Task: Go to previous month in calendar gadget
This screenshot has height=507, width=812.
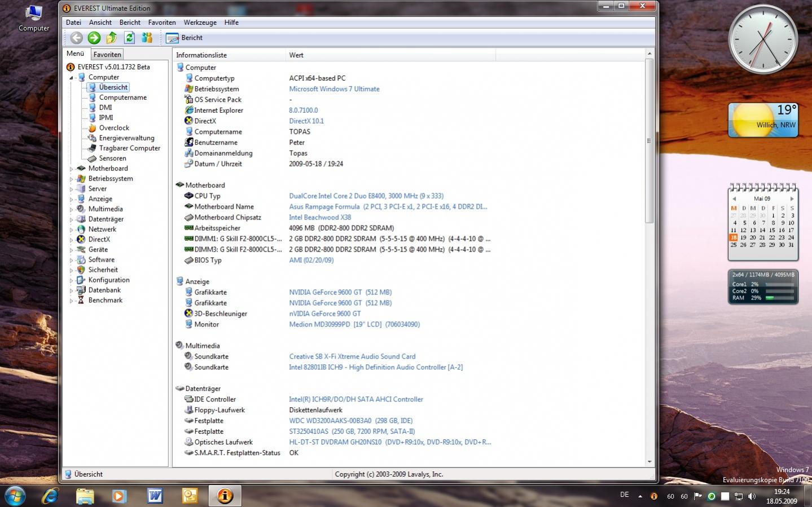Action: click(x=734, y=199)
